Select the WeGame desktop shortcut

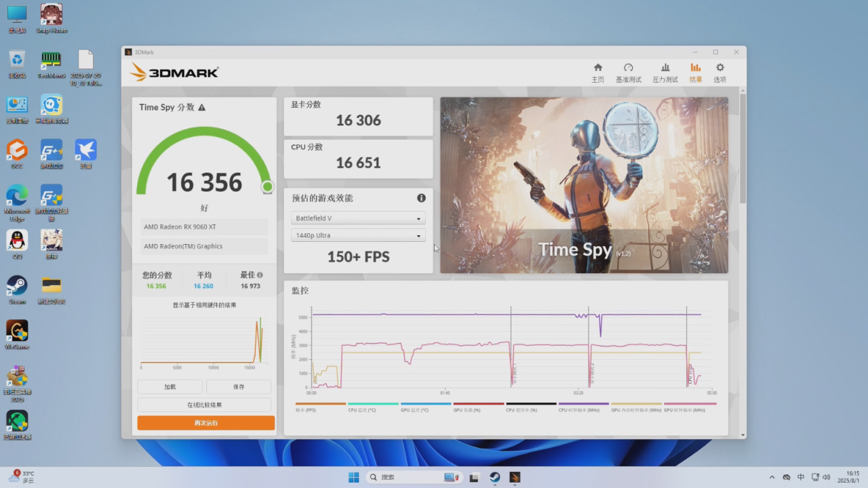pyautogui.click(x=17, y=334)
